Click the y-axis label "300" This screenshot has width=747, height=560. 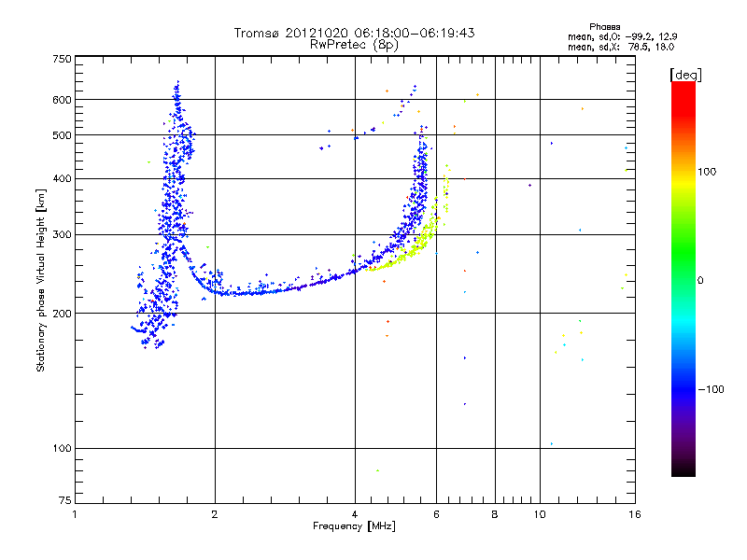point(62,234)
